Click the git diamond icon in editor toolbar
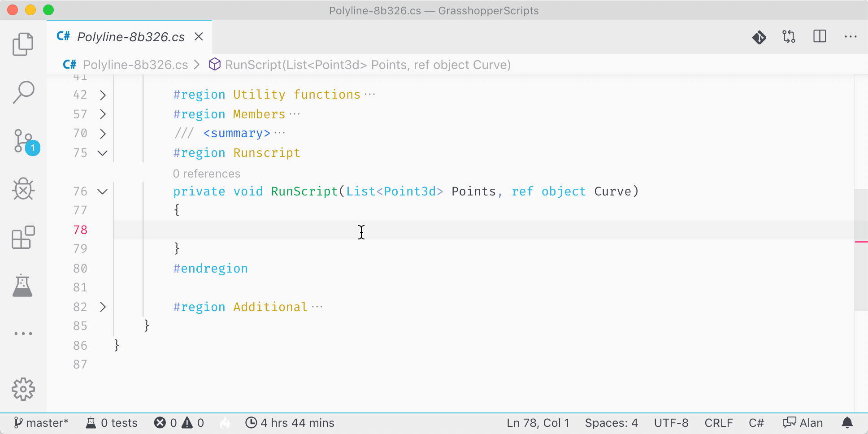The image size is (868, 434). click(x=759, y=37)
